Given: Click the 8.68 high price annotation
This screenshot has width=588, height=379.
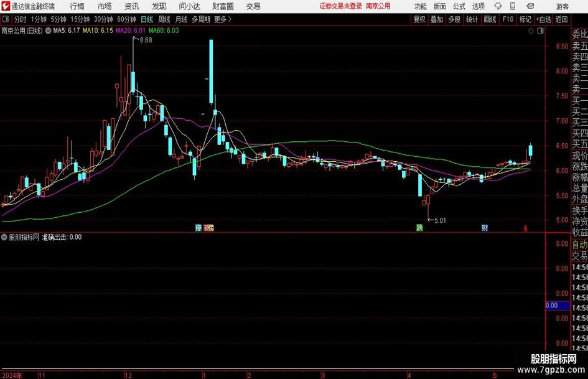Looking at the screenshot, I should [x=146, y=40].
